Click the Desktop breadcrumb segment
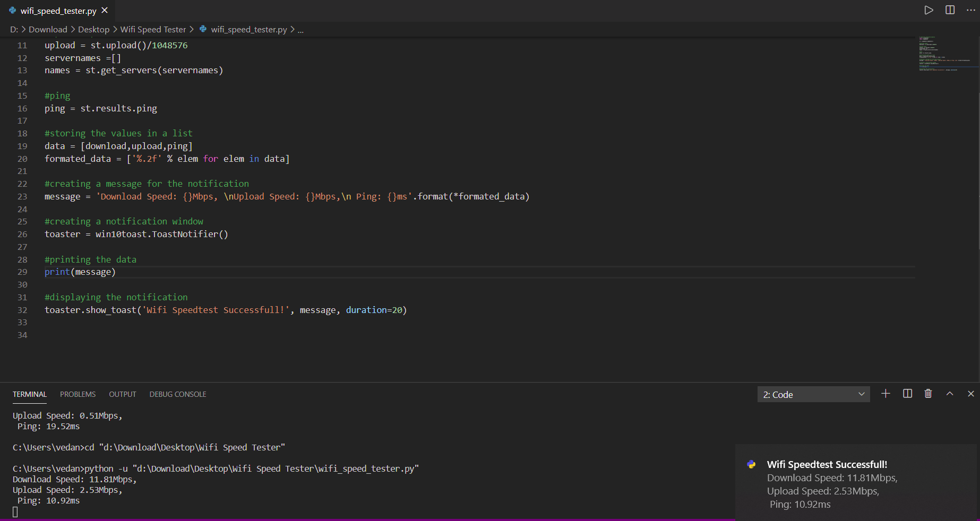The width and height of the screenshot is (980, 521). pyautogui.click(x=93, y=30)
